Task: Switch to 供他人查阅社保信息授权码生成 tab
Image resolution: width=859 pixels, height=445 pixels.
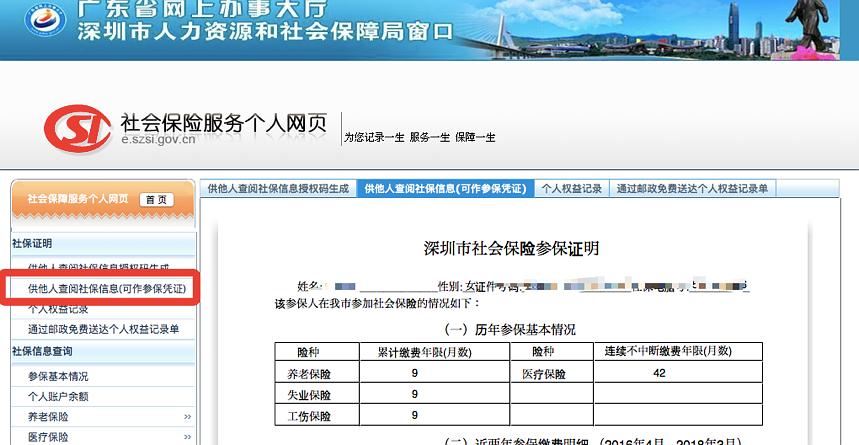Action: tap(278, 189)
